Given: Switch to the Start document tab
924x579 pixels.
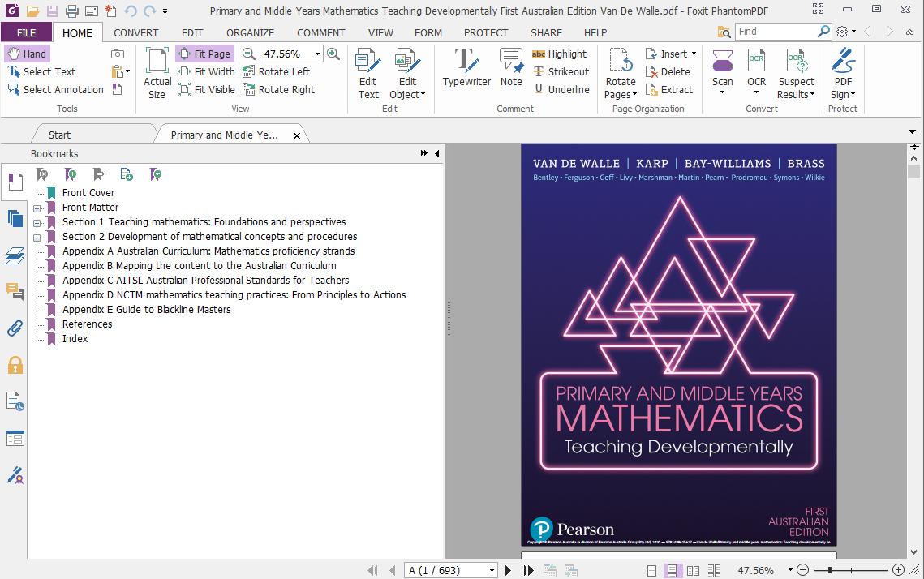Looking at the screenshot, I should [59, 135].
